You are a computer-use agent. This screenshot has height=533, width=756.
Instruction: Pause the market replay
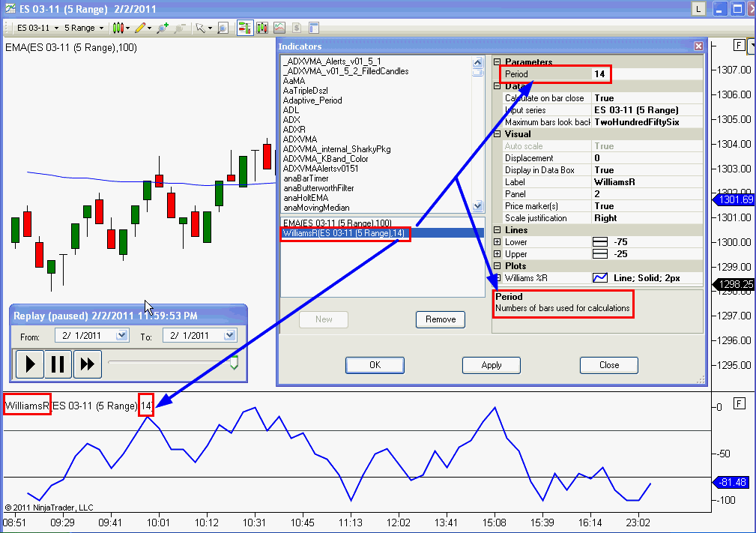[58, 364]
